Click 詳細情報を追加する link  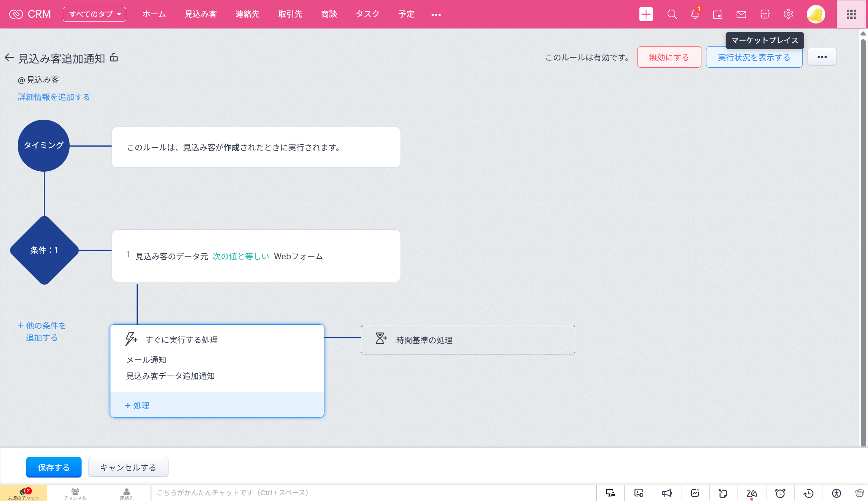pyautogui.click(x=54, y=97)
